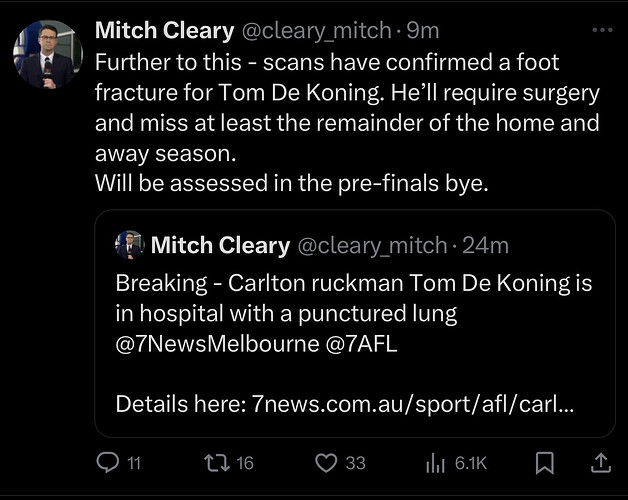628x500 pixels.
Task: Open Mitch Cleary's large profile picture
Action: [48, 54]
